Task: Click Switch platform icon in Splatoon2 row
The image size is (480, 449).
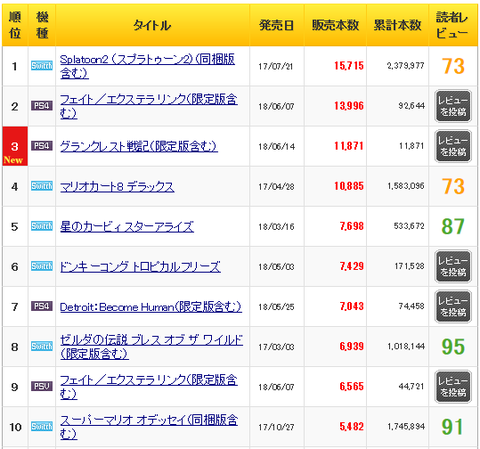Action: [42, 66]
